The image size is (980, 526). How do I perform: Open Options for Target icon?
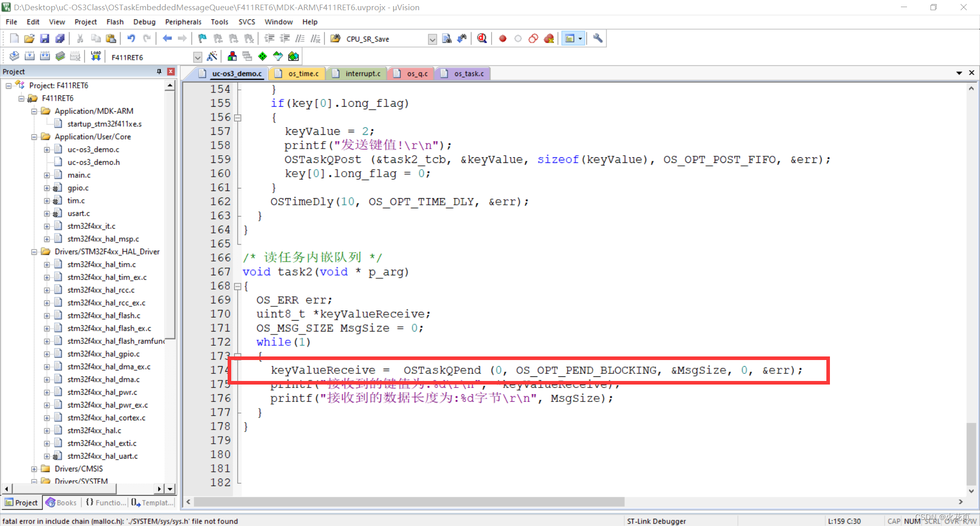coord(212,56)
